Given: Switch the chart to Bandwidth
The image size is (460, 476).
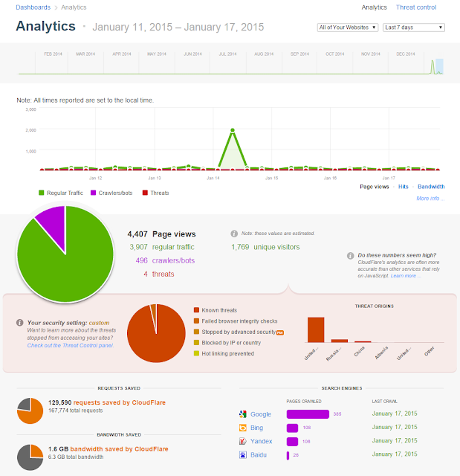Looking at the screenshot, I should pyautogui.click(x=431, y=187).
